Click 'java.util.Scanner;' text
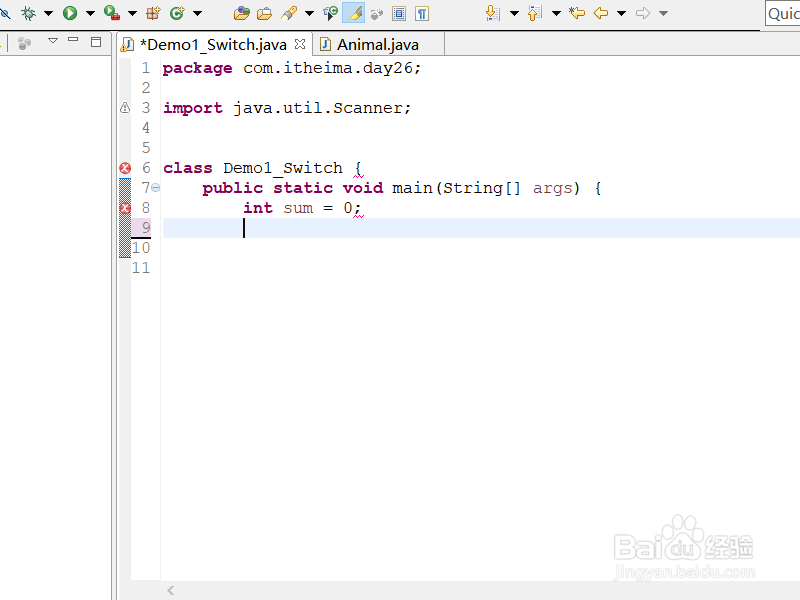The width and height of the screenshot is (800, 600). pos(322,108)
